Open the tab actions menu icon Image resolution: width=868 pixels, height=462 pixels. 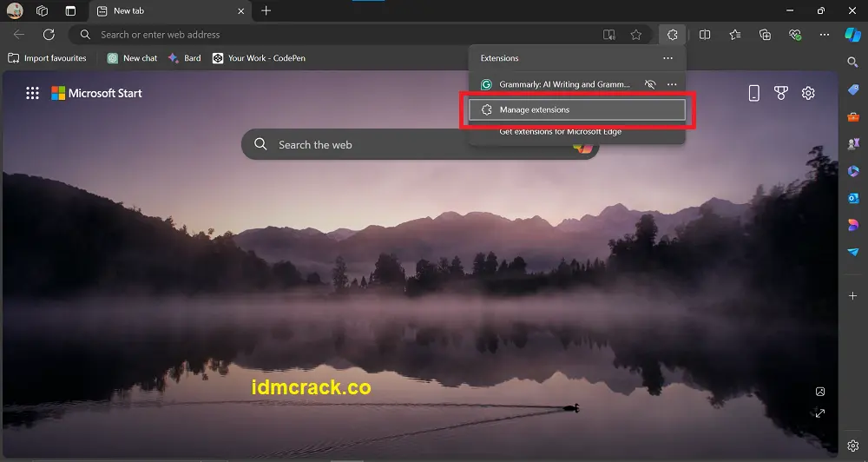click(x=70, y=10)
